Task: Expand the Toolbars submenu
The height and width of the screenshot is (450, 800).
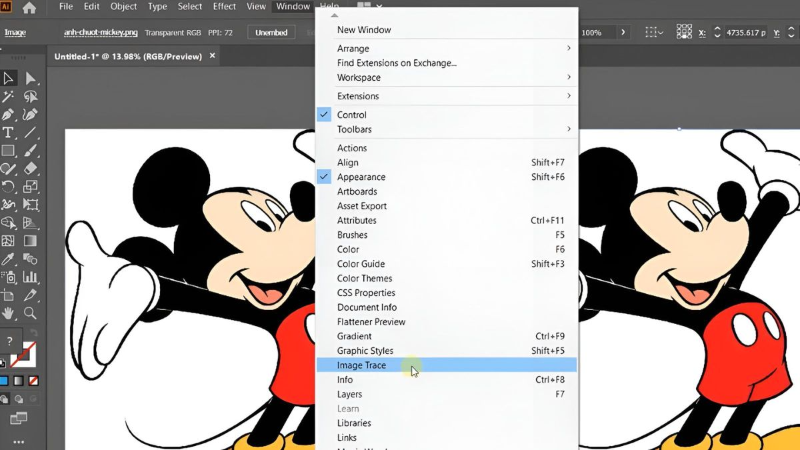Action: point(447,129)
